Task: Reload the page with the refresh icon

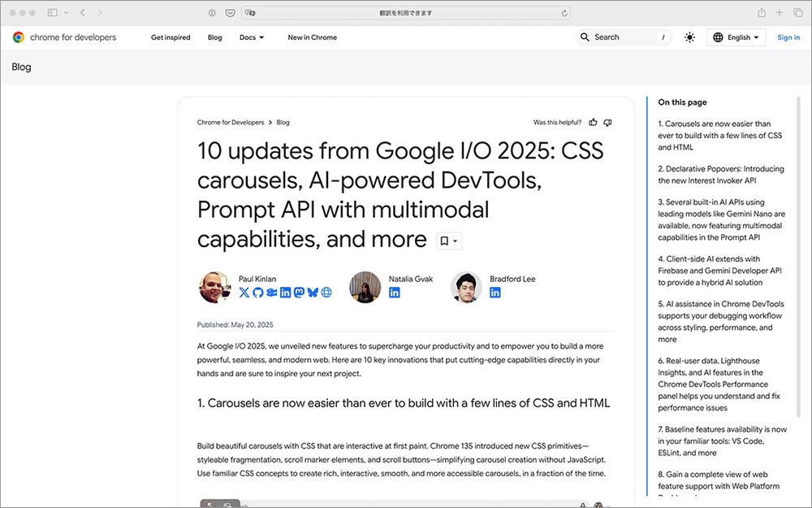Action: click(x=564, y=13)
